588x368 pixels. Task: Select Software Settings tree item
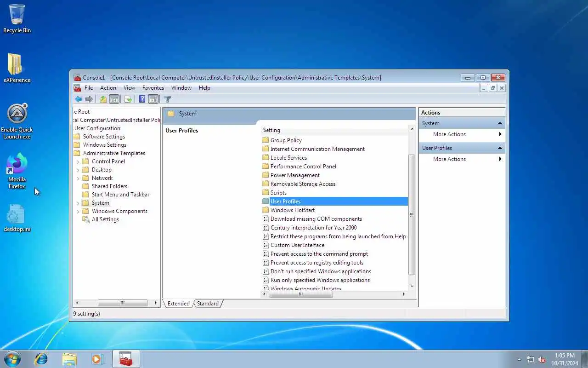tap(104, 137)
